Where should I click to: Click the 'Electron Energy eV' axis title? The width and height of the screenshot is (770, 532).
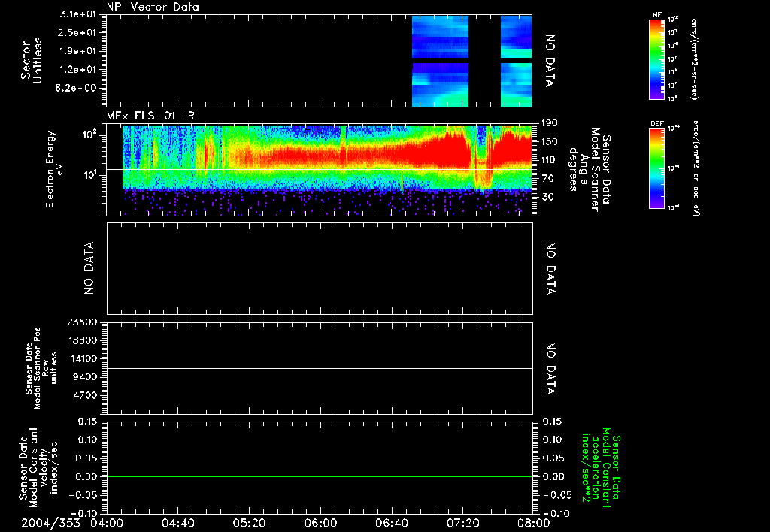pos(53,169)
